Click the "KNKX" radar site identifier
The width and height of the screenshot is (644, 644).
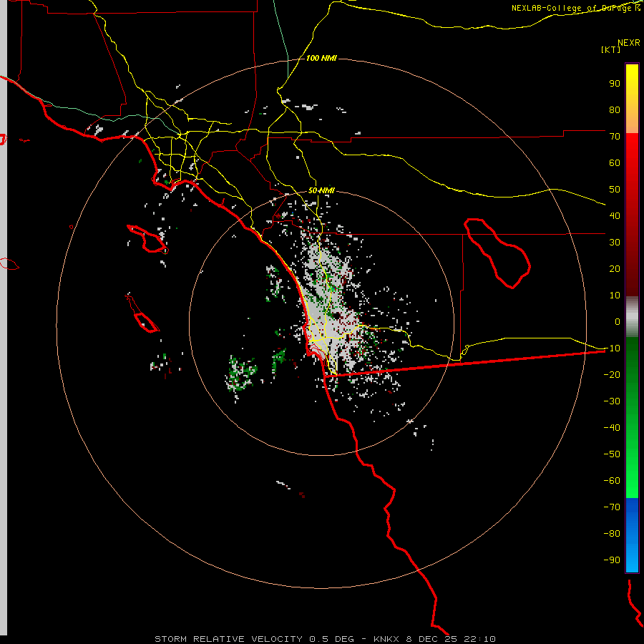386,639
